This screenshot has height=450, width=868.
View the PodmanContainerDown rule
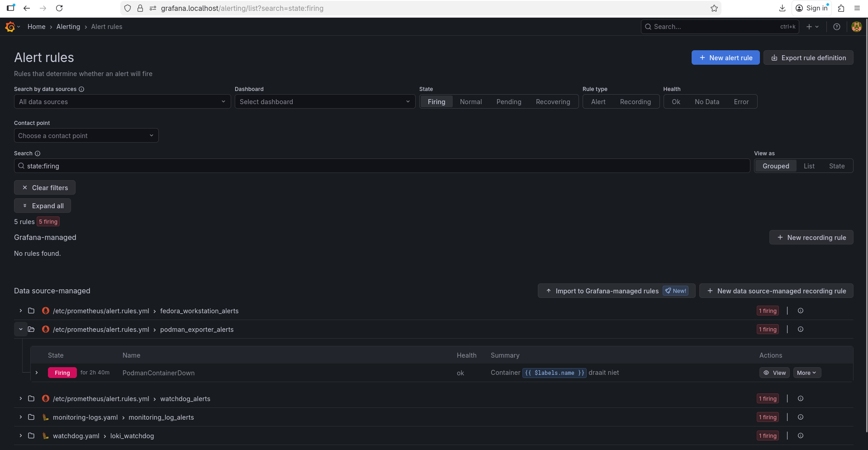coord(774,373)
